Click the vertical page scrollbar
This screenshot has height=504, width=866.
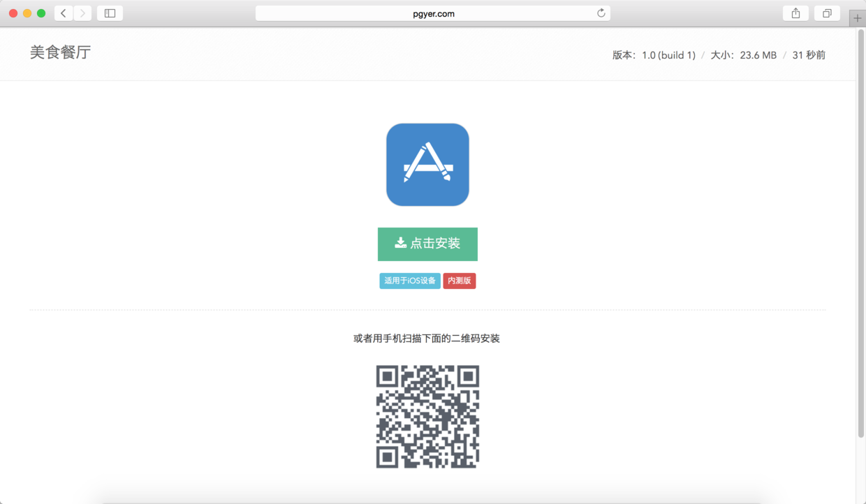point(861,234)
